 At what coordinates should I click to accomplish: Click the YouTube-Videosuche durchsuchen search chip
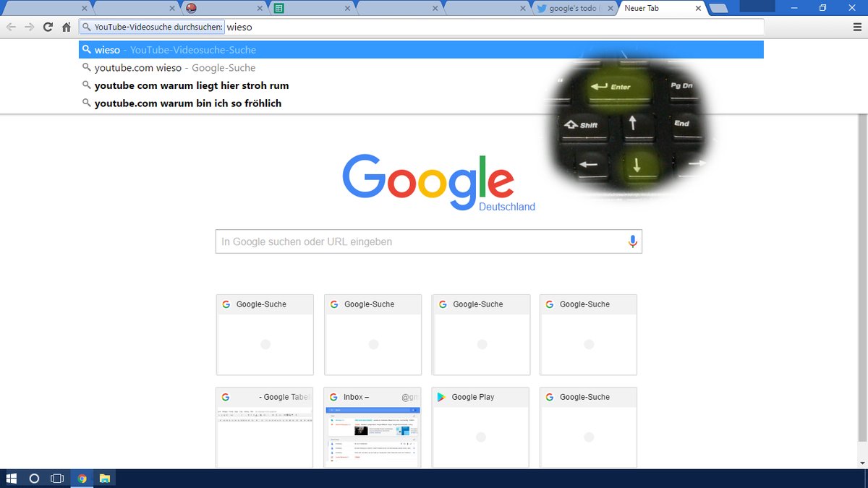[153, 27]
